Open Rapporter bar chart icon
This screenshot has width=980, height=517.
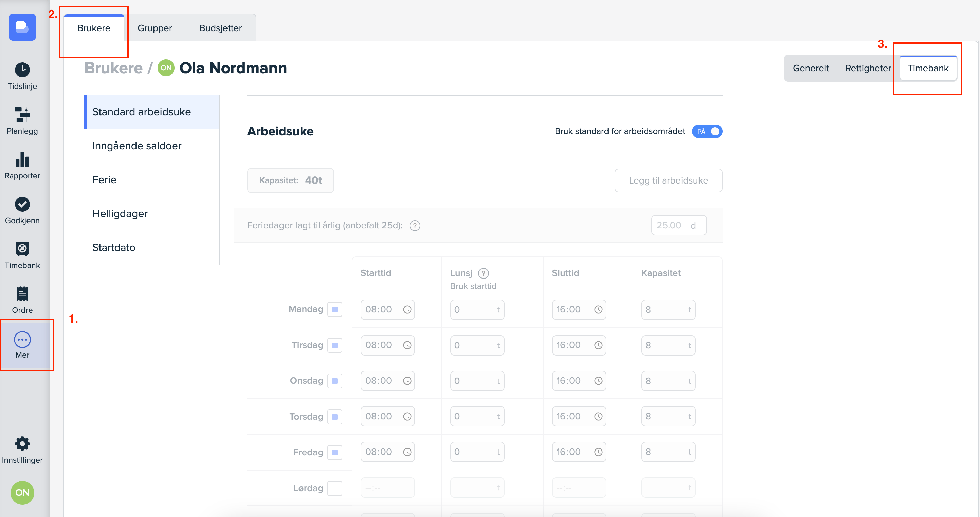click(x=22, y=160)
